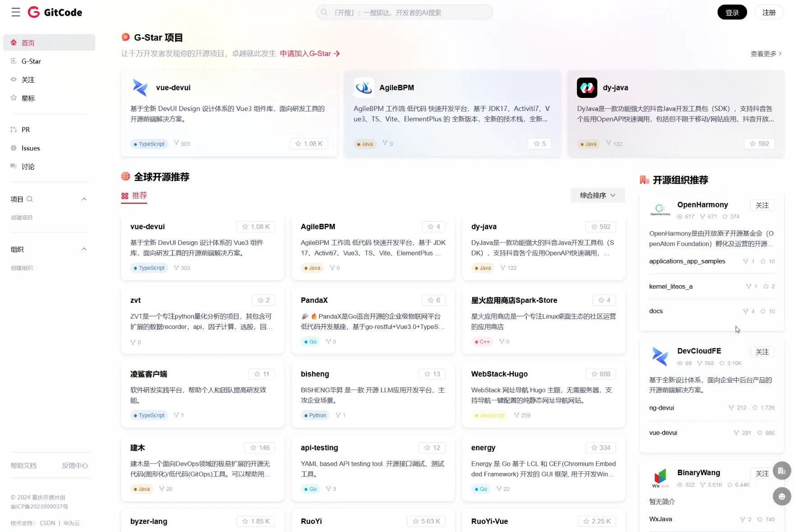
Task: Click the dy-java project logo icon
Action: 587,88
